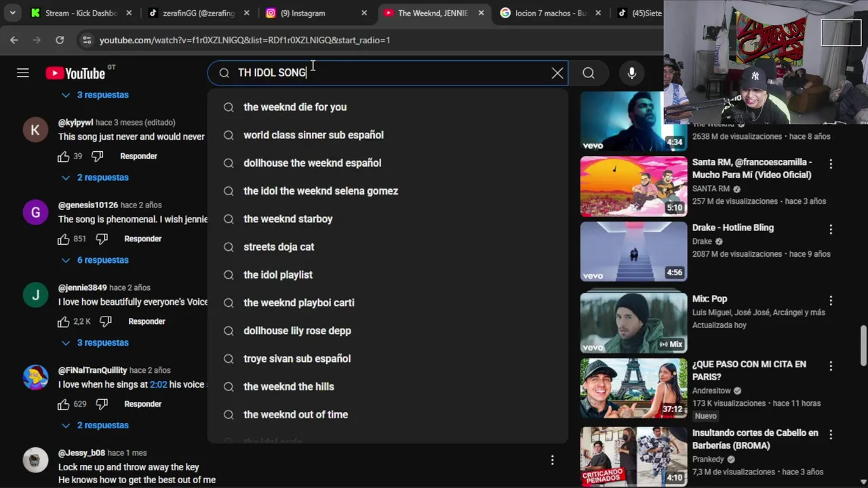Screen dimensions: 868x488
Task: Close the Instagram tab
Action: click(364, 13)
